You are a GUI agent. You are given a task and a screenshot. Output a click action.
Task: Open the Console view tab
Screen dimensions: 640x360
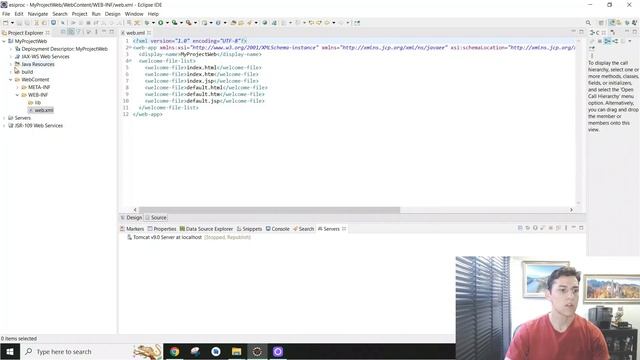[x=278, y=229]
